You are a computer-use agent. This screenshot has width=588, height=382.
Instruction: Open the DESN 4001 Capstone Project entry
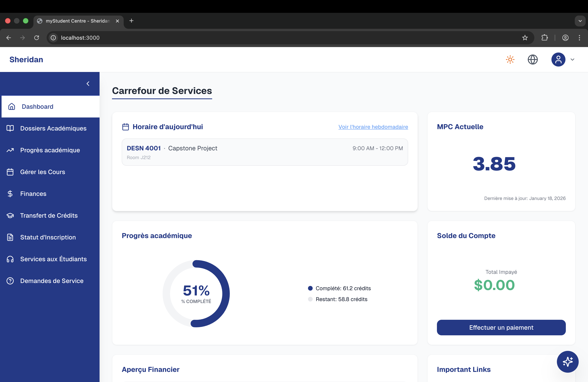[x=265, y=152]
